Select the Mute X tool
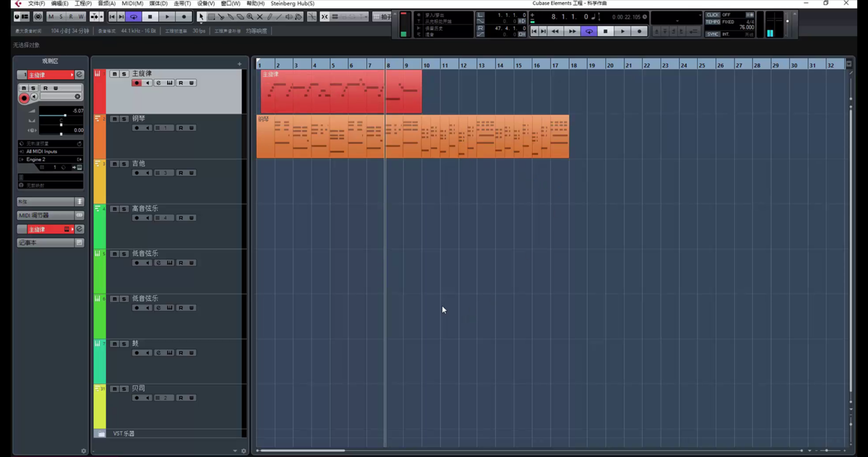The width and height of the screenshot is (868, 457). click(x=260, y=17)
